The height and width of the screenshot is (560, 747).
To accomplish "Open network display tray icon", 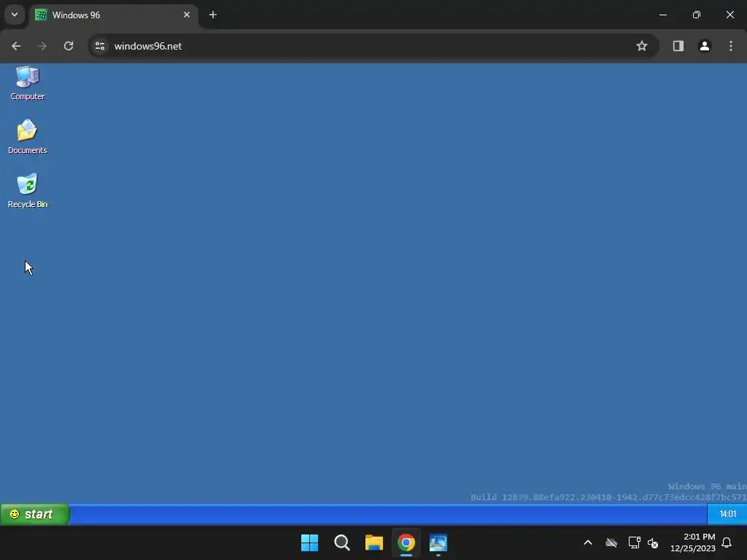I will 634,542.
